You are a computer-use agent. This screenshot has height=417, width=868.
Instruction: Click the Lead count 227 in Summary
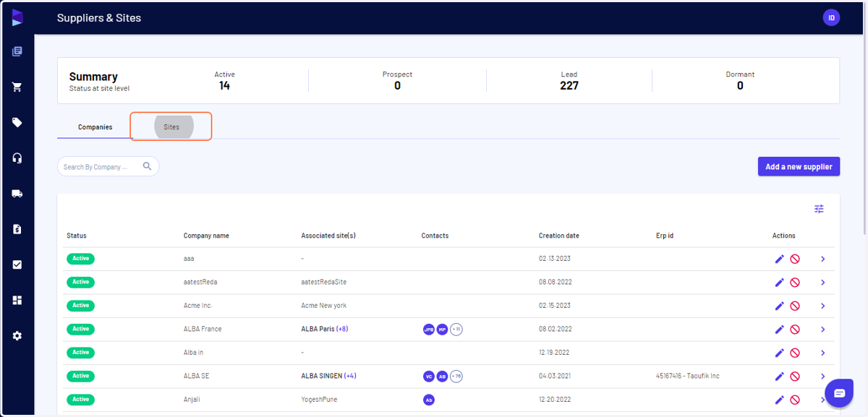569,85
